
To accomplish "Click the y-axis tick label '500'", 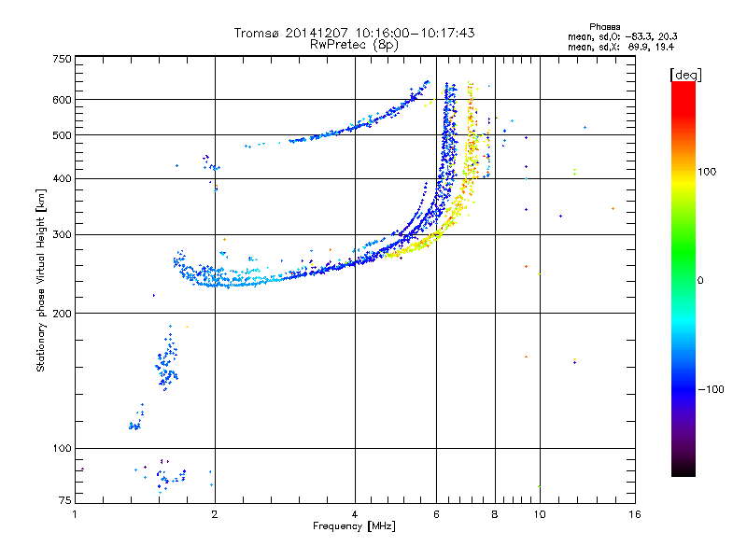I will pos(62,134).
